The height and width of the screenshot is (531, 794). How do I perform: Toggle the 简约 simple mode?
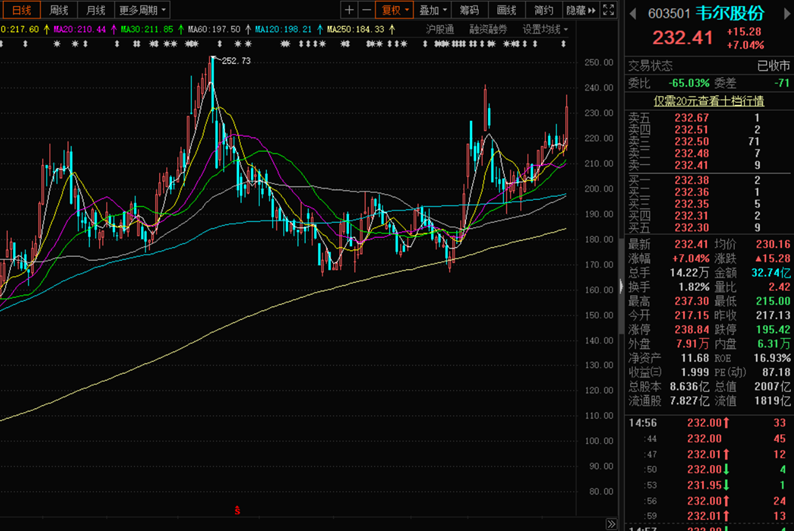[543, 10]
